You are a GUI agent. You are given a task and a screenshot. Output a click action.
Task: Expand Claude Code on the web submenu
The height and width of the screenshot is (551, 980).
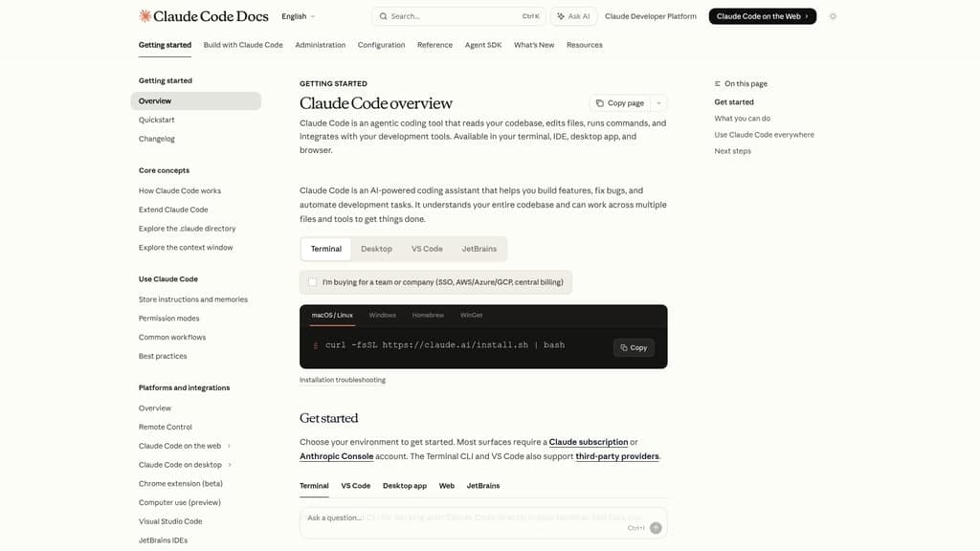(x=230, y=446)
